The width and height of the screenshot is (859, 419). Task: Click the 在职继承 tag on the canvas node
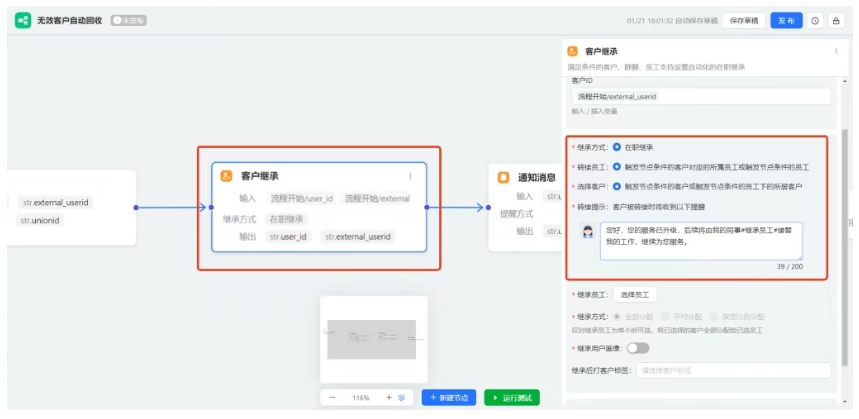pyautogui.click(x=287, y=219)
